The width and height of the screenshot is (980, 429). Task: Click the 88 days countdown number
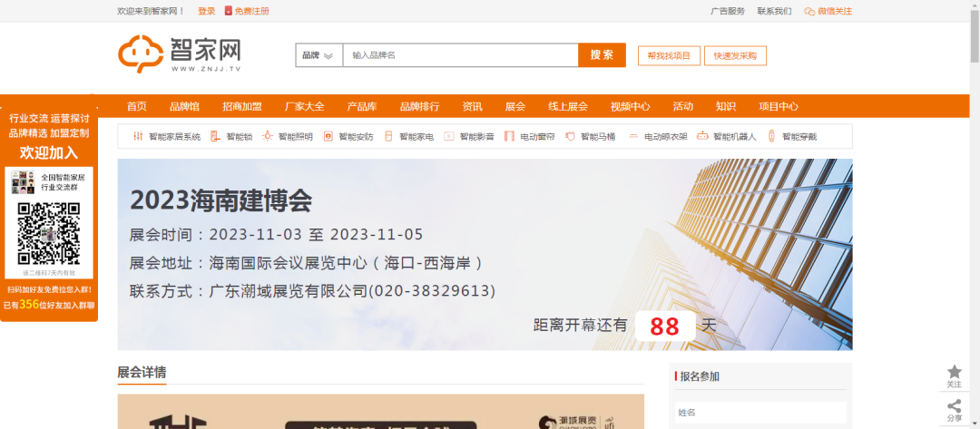pyautogui.click(x=664, y=327)
